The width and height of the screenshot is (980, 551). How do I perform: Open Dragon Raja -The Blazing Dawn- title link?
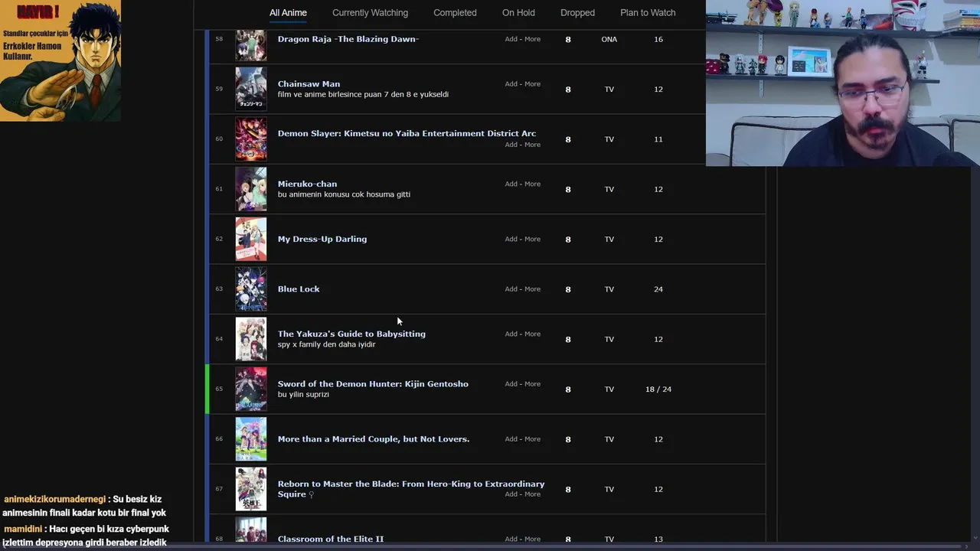[x=348, y=39]
